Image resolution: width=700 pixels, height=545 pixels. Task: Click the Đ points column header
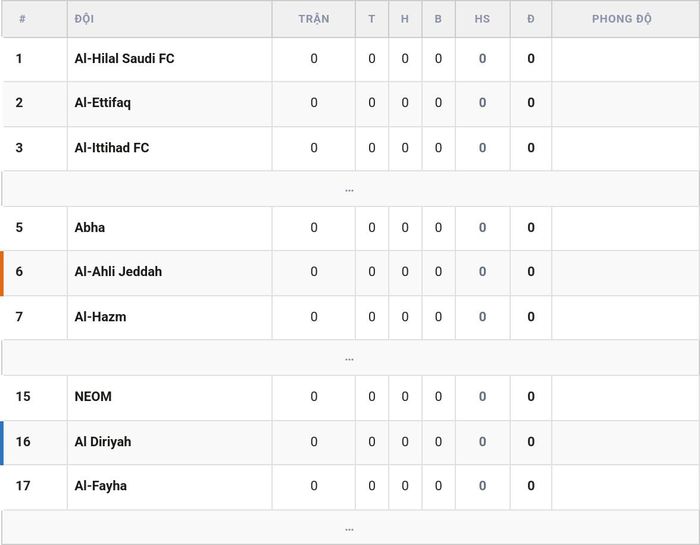(x=531, y=19)
